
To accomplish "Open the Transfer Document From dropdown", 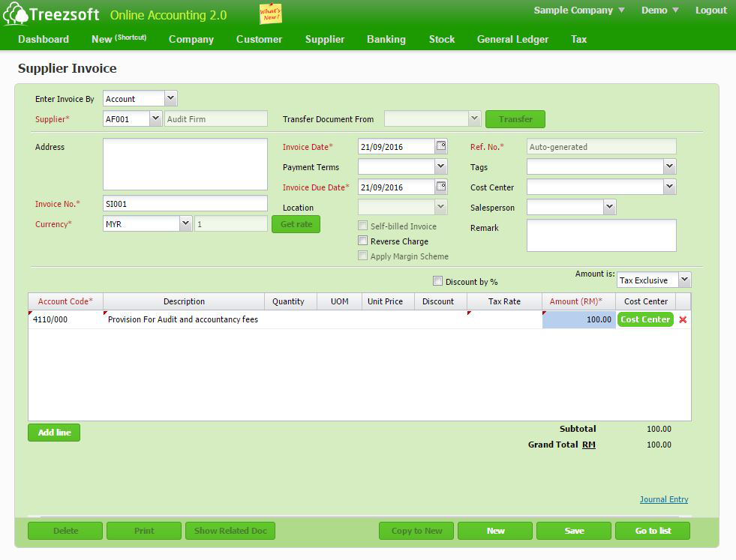I will [x=474, y=118].
